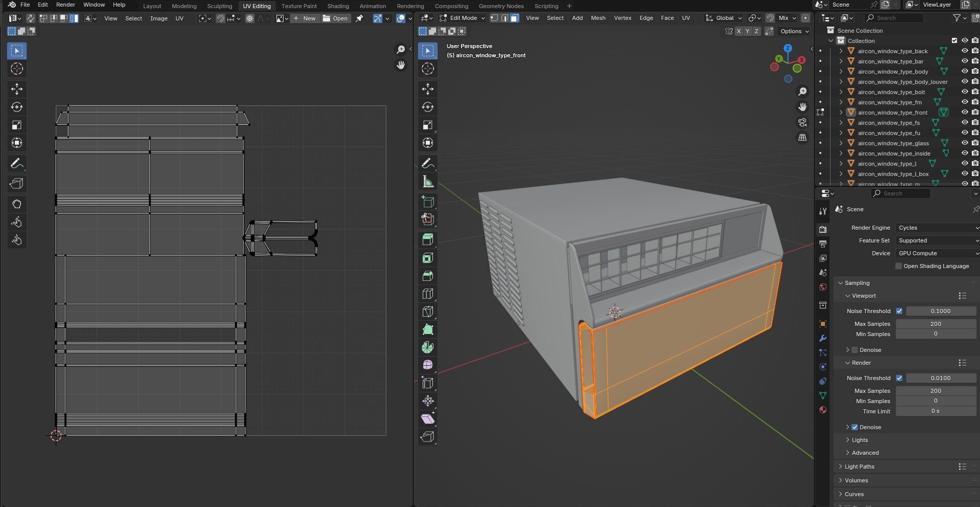The image size is (980, 507).
Task: Open the Output properties tab
Action: click(x=823, y=244)
